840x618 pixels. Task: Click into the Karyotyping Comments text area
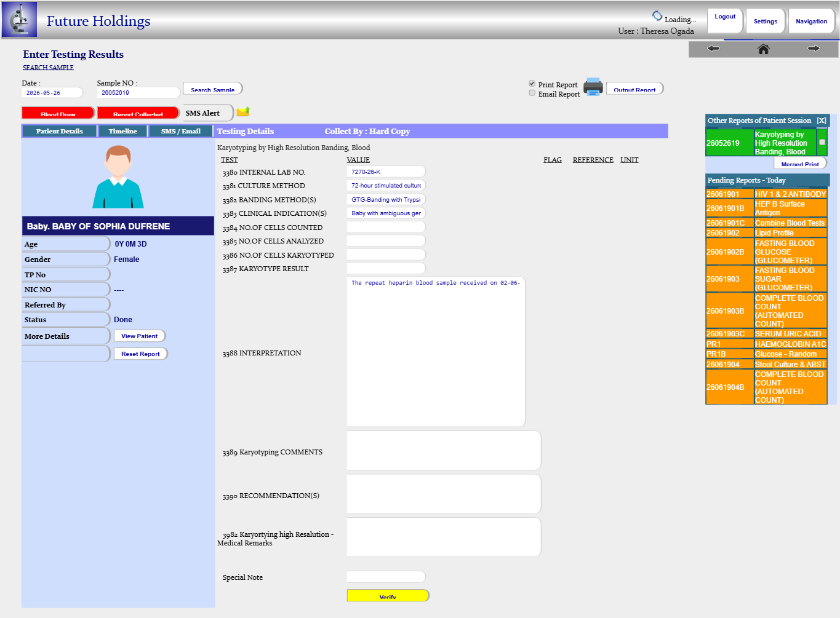point(444,451)
